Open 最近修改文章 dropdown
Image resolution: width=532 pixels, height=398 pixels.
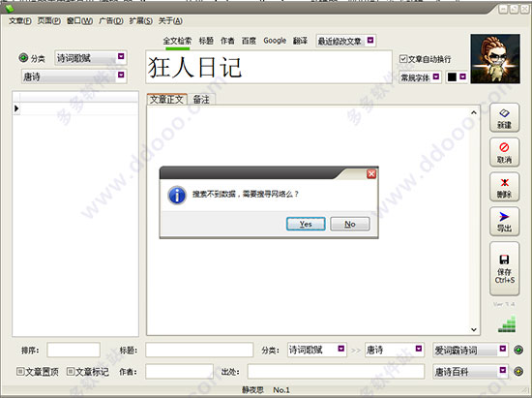point(370,40)
